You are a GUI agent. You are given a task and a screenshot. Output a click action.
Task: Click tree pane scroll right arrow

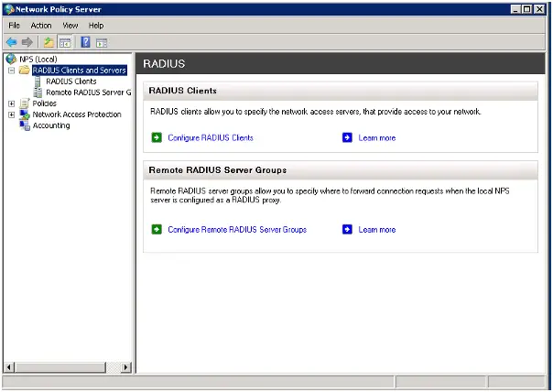[x=125, y=367]
